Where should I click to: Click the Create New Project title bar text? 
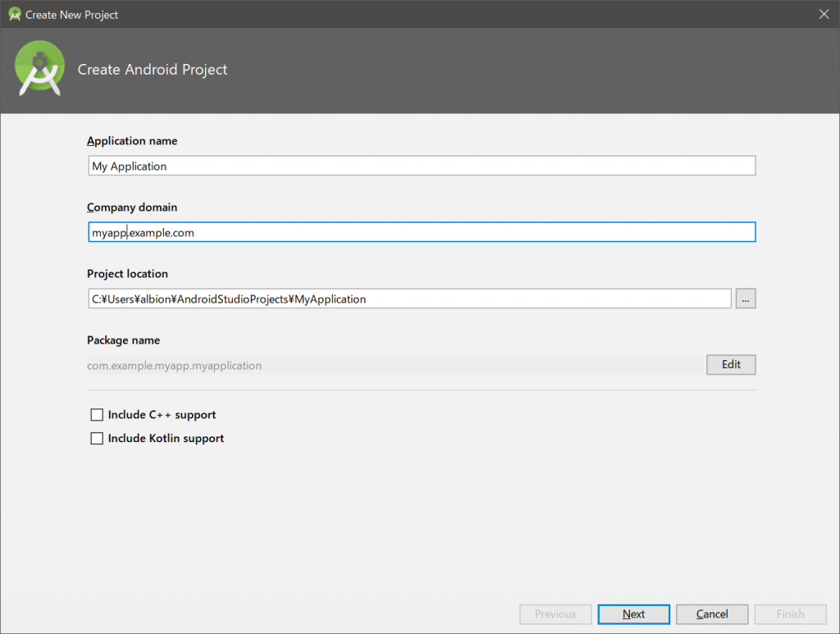click(72, 15)
